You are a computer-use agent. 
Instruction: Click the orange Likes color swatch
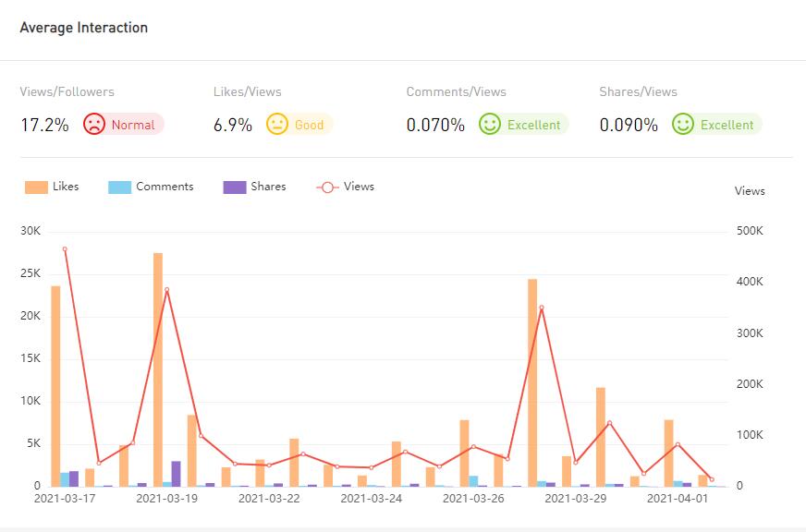pyautogui.click(x=36, y=187)
